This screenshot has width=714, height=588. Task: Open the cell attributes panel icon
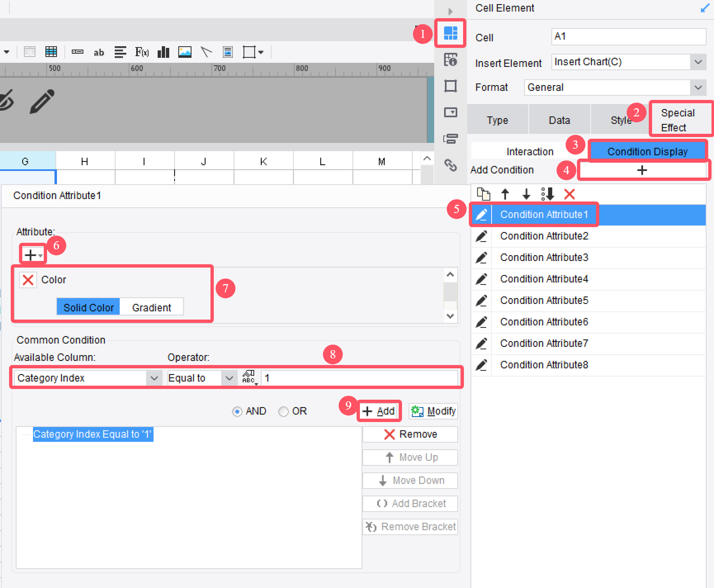[450, 60]
